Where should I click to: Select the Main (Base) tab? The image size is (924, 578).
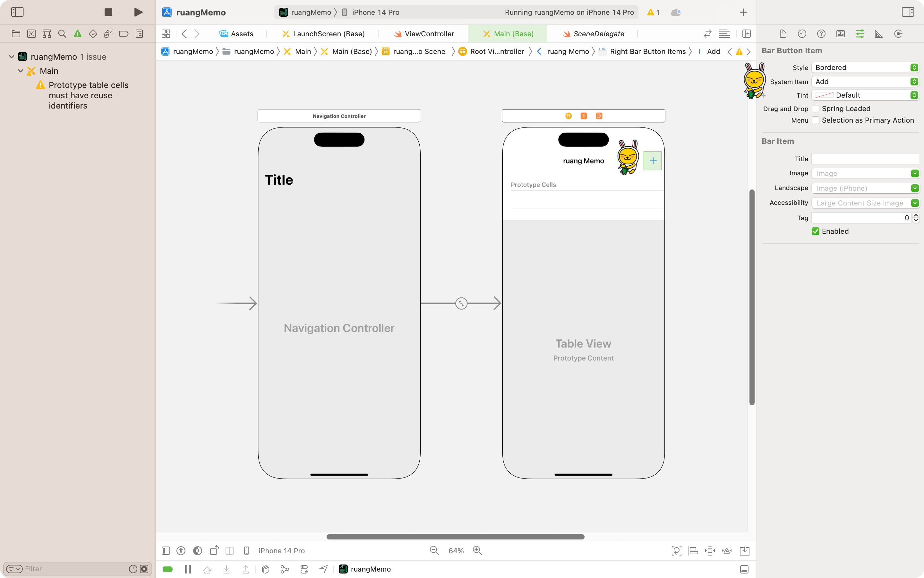[508, 34]
